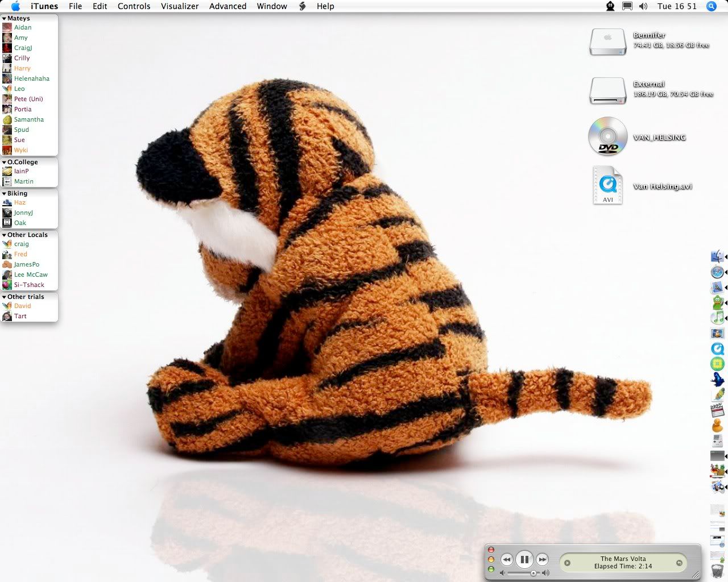This screenshot has width=728, height=582.
Task: Open the Apple menu
Action: [x=15, y=6]
